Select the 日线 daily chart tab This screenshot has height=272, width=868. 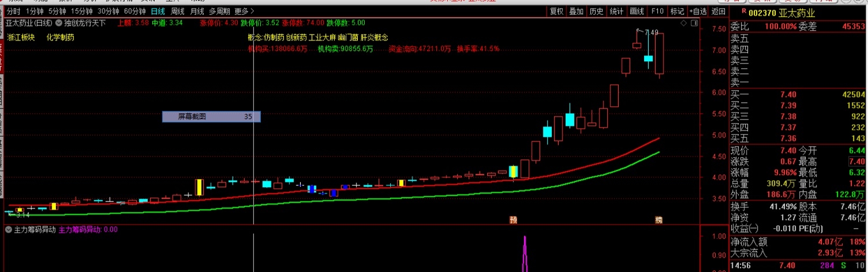157,11
